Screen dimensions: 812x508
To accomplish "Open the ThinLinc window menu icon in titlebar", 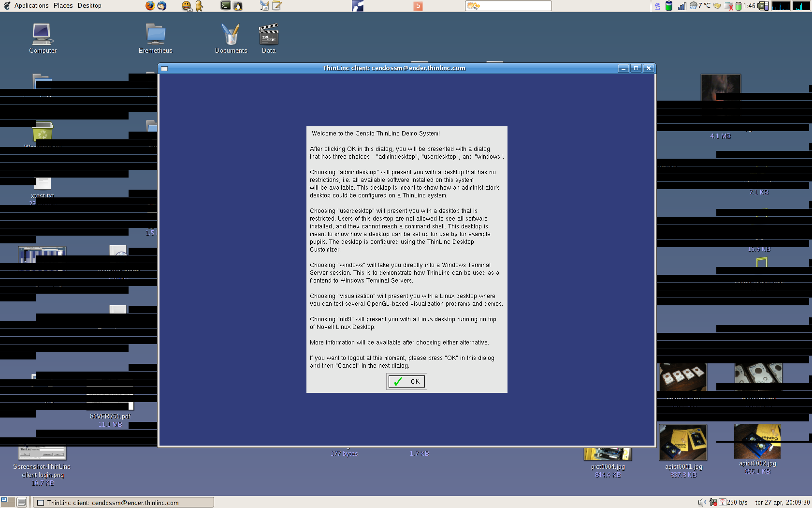I will click(164, 68).
